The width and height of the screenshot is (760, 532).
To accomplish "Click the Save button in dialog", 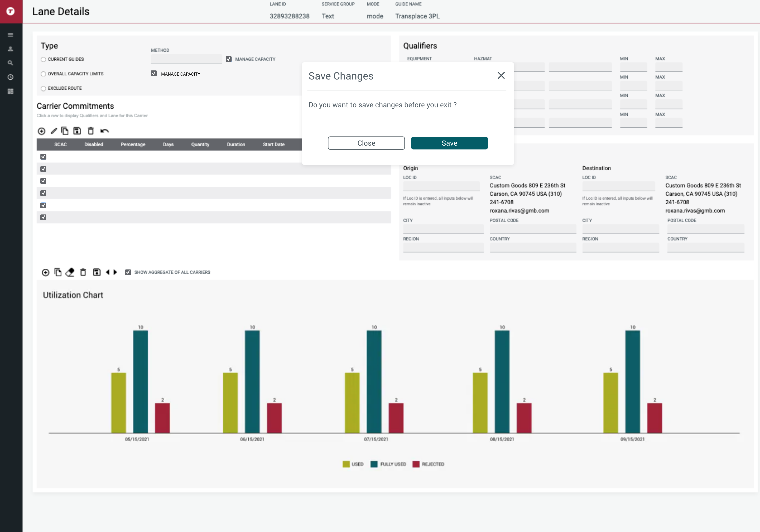I will click(449, 143).
